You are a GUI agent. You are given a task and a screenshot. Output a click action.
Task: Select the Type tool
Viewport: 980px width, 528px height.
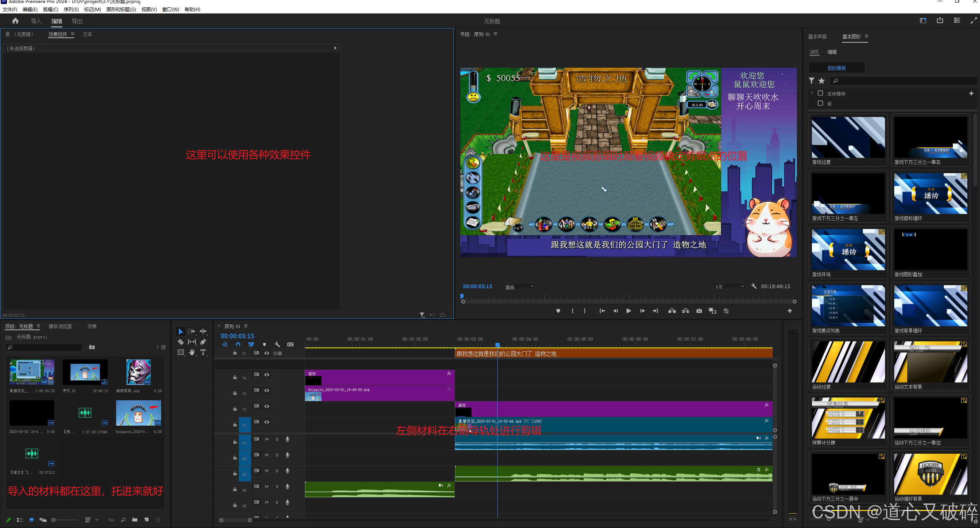203,352
